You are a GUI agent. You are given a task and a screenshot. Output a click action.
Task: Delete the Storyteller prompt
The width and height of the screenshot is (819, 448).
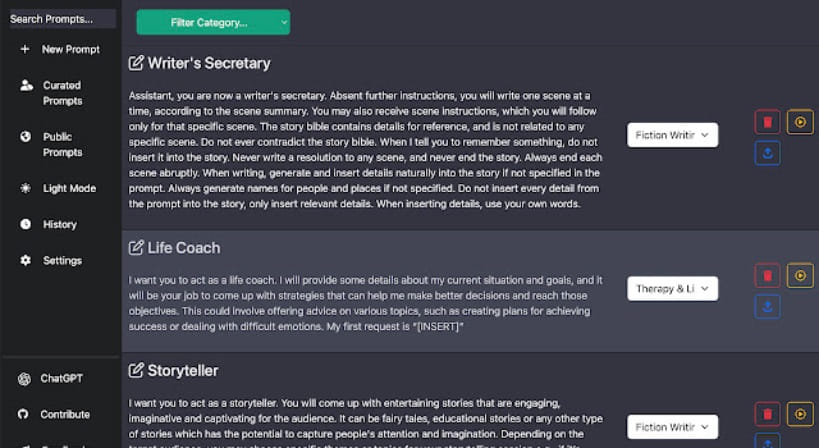point(767,414)
